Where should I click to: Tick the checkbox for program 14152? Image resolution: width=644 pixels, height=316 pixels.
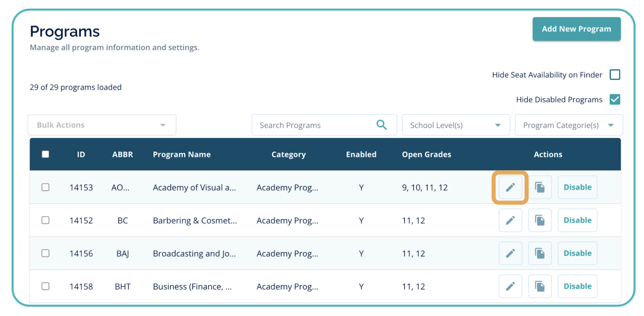pos(45,220)
